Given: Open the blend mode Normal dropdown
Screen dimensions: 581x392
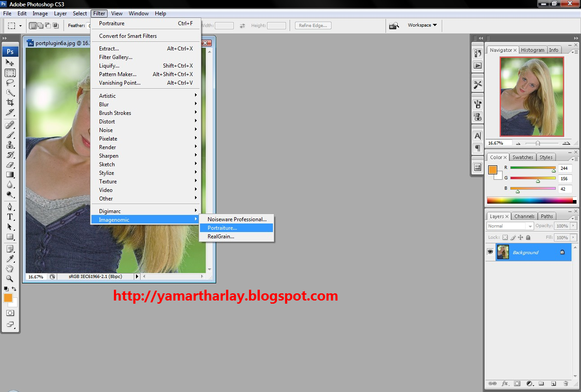Looking at the screenshot, I should [x=510, y=226].
